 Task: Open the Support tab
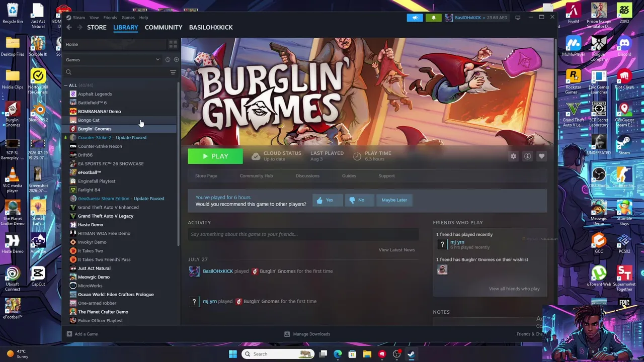click(386, 176)
